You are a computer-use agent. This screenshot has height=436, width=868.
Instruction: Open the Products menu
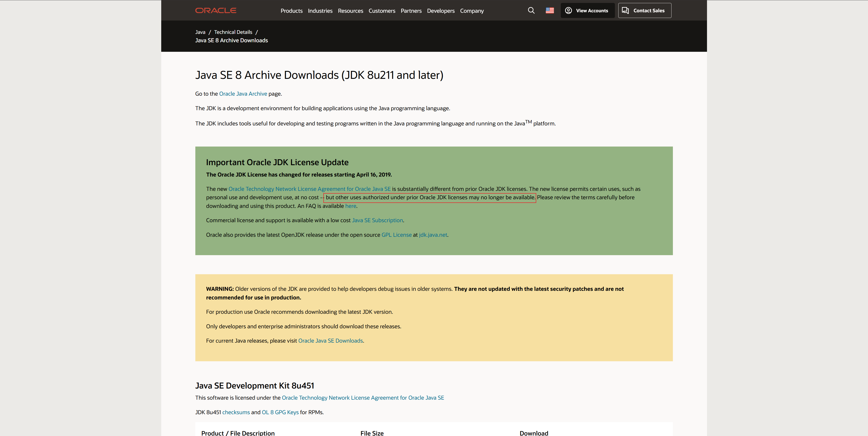click(292, 11)
